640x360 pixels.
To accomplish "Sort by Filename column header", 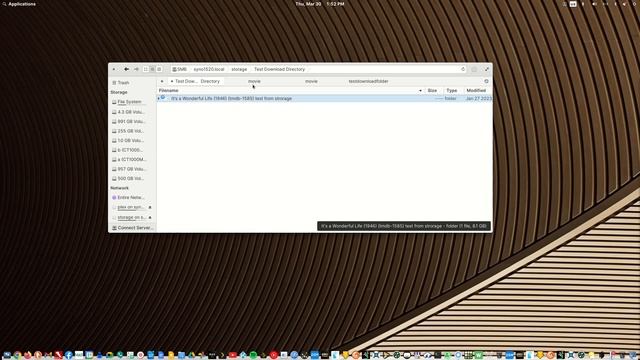I will (169, 90).
